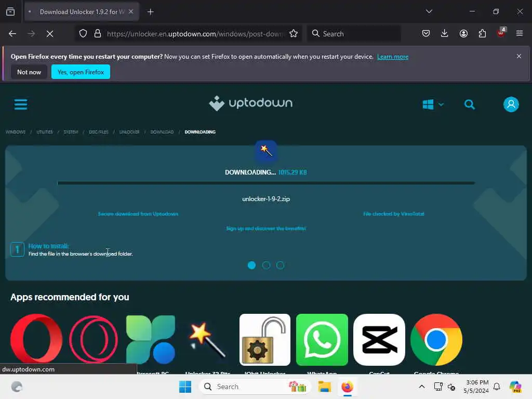Dismiss the Firefox startup notification bar
Image resolution: width=532 pixels, height=399 pixels.
(518, 56)
